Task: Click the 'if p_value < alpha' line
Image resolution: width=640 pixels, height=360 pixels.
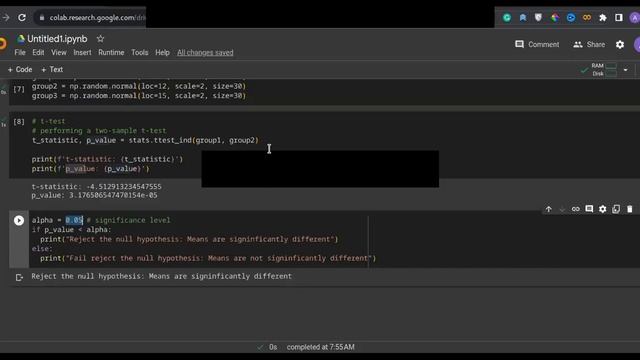Action: pos(71,230)
